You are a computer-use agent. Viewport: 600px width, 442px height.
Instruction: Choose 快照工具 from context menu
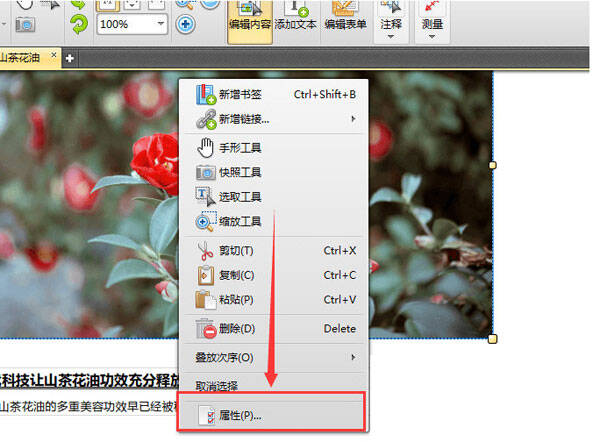pos(274,172)
